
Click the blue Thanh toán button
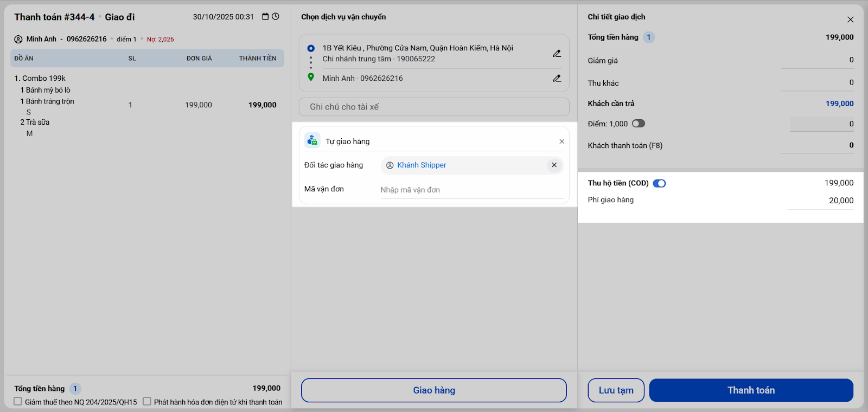(x=751, y=390)
